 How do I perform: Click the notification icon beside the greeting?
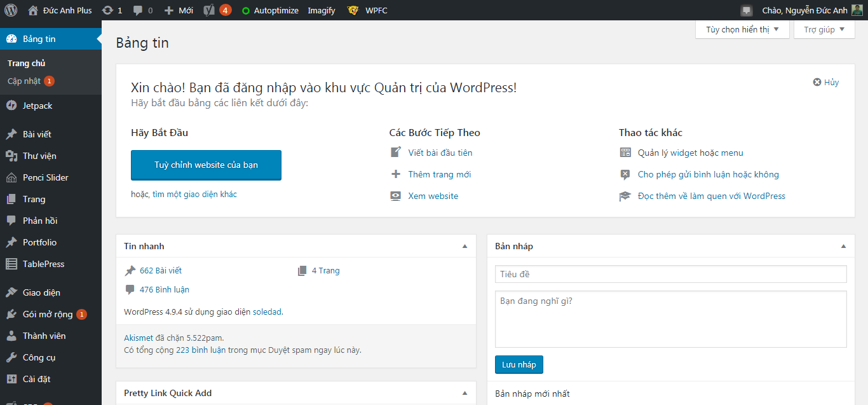click(747, 10)
